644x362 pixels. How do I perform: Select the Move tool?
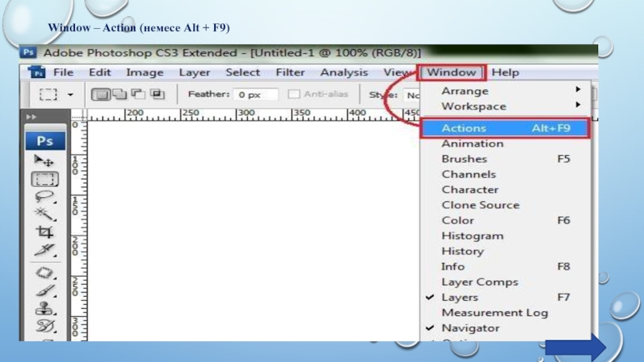(x=44, y=161)
